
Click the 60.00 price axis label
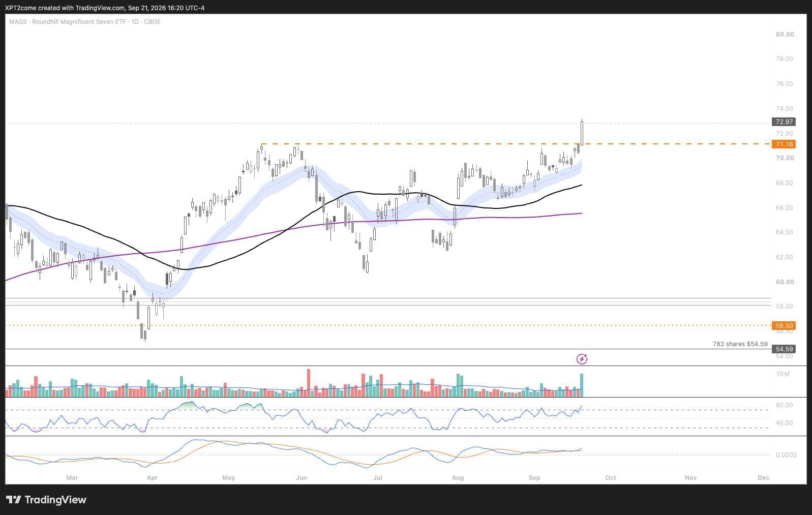785,282
